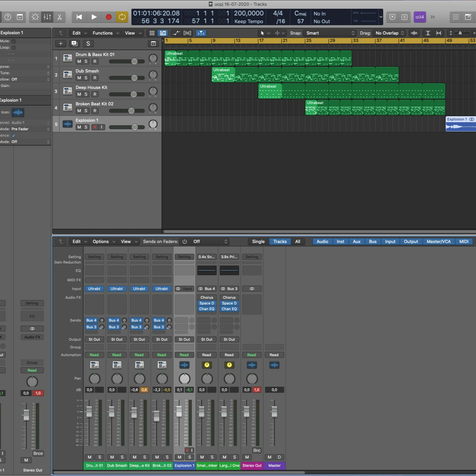
Task: Click the duplicate track icon
Action: point(74,44)
